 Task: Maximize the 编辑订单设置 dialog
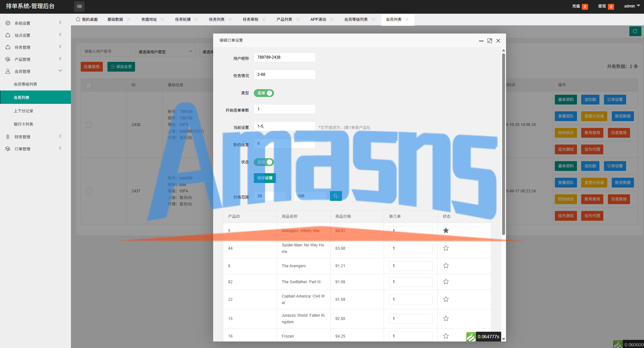point(489,41)
